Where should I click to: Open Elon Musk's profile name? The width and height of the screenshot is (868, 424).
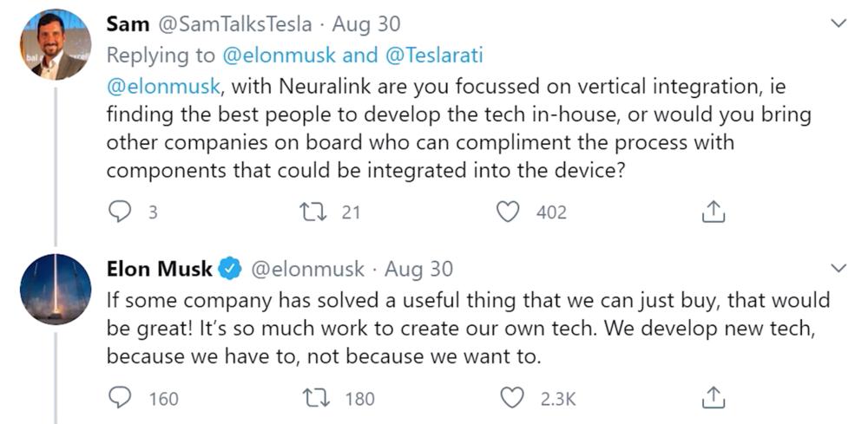(159, 270)
